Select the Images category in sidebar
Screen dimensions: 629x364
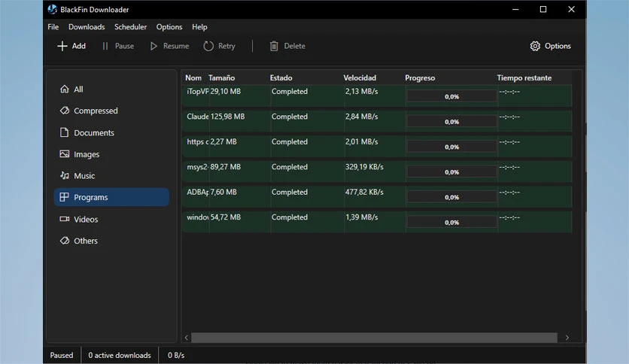pyautogui.click(x=111, y=154)
